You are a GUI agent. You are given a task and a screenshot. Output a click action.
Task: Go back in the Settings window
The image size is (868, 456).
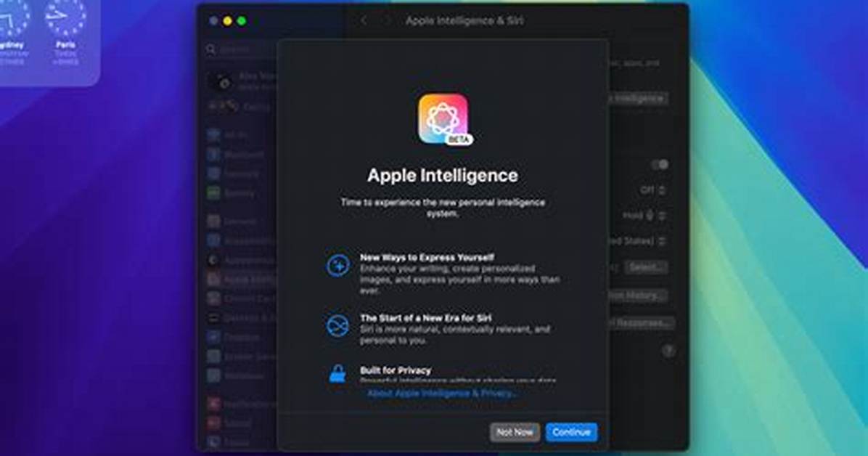point(364,20)
